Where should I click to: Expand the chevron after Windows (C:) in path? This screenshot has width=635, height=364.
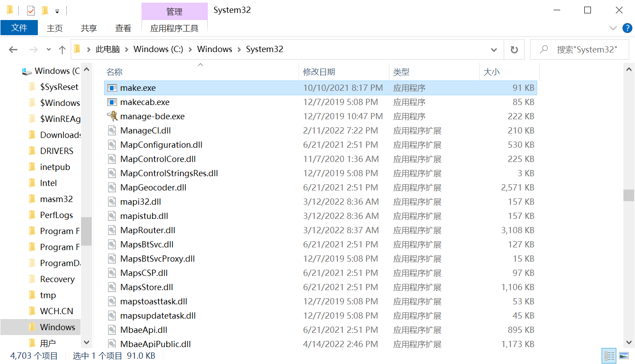click(190, 49)
